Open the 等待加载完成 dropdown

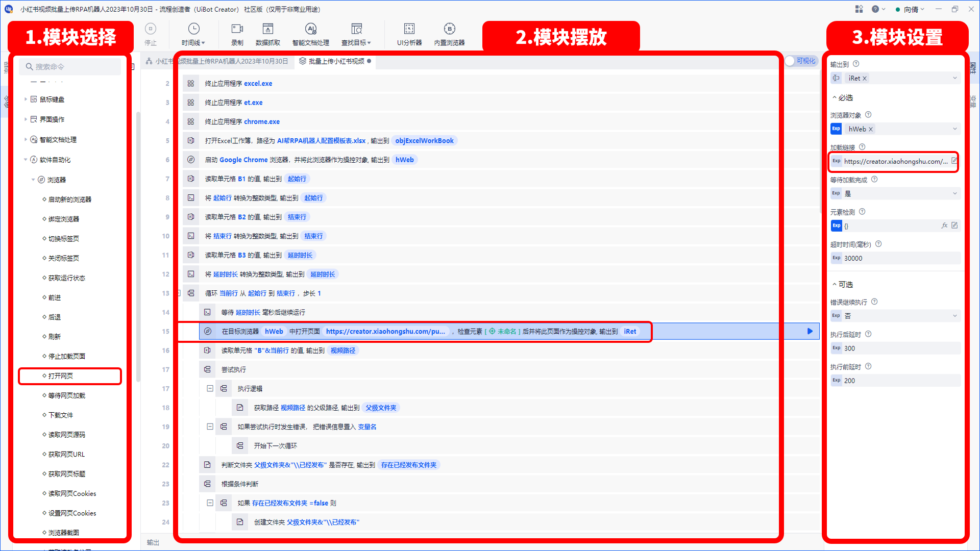point(955,193)
